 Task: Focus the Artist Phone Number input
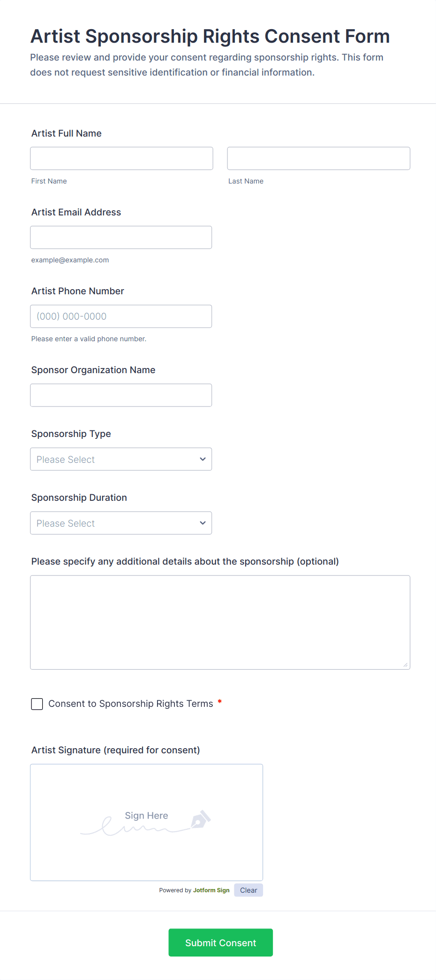pos(121,316)
